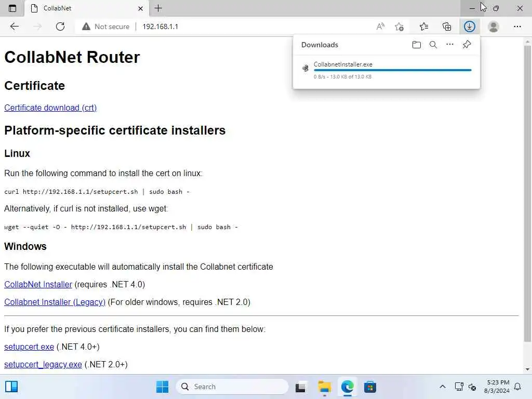Open tab actions menu icon

12,8
